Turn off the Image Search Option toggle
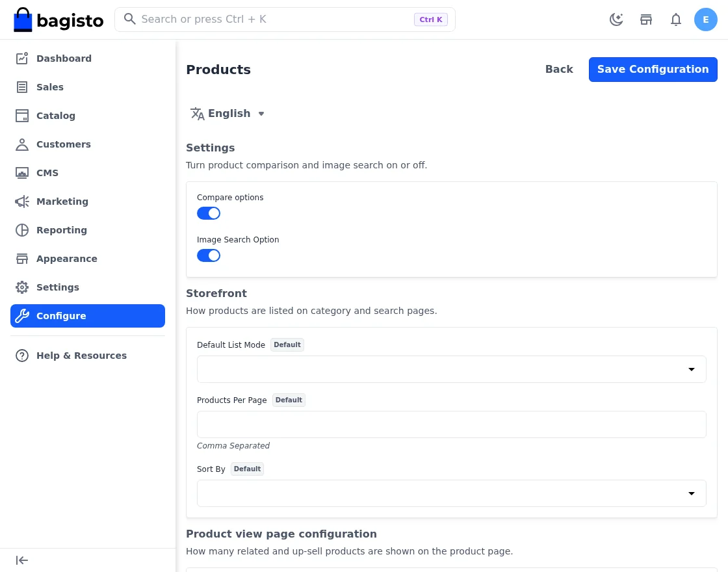 [x=209, y=255]
